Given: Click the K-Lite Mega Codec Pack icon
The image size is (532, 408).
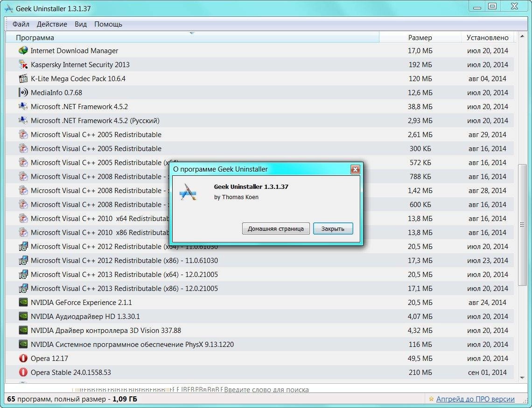Looking at the screenshot, I should (23, 79).
